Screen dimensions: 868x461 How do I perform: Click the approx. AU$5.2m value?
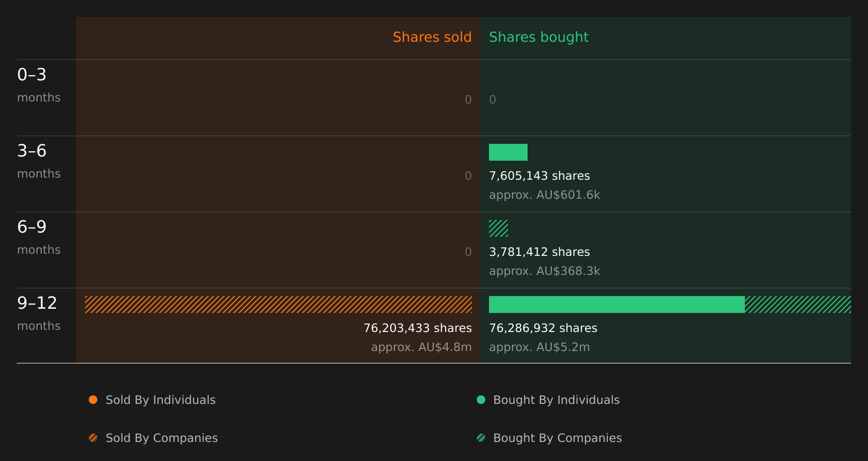pos(539,347)
